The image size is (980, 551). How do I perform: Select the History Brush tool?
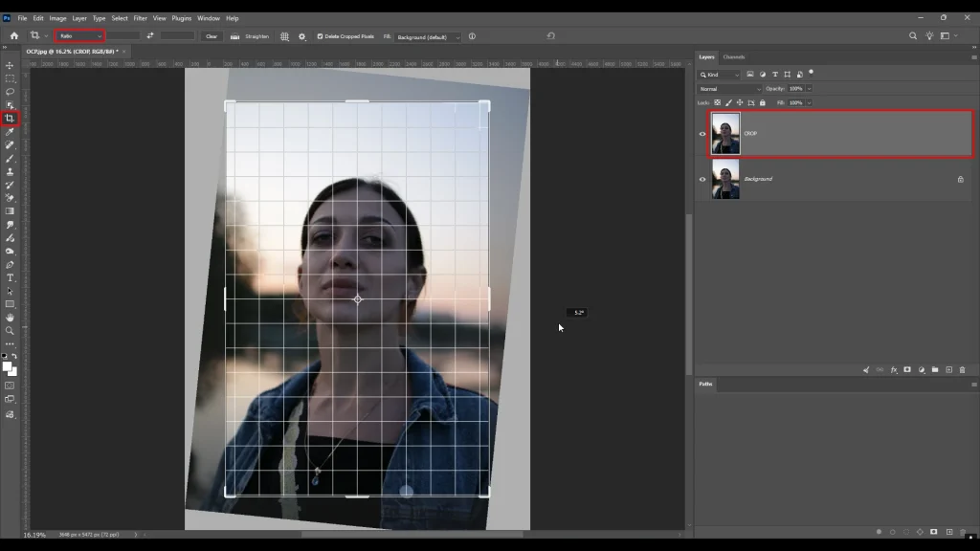pyautogui.click(x=10, y=185)
